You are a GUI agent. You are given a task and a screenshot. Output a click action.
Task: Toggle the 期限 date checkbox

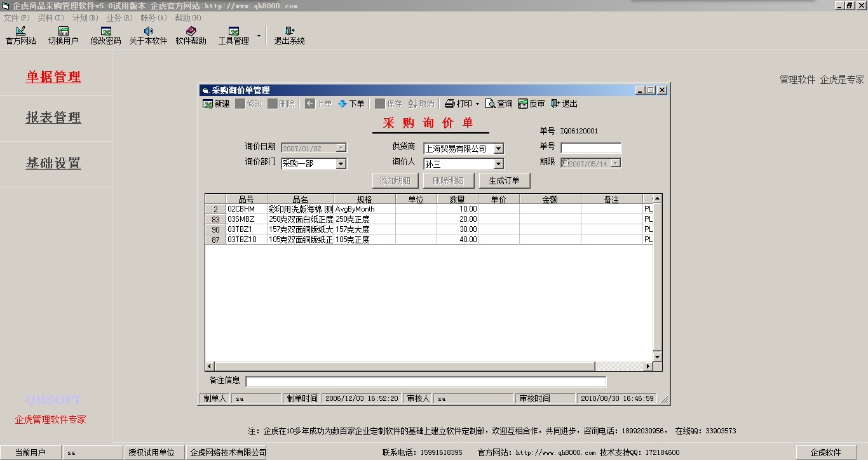point(566,163)
